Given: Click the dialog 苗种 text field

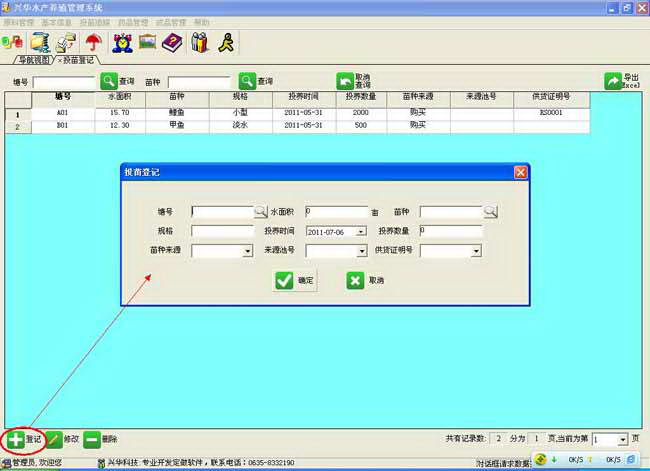Looking at the screenshot, I should point(451,212).
